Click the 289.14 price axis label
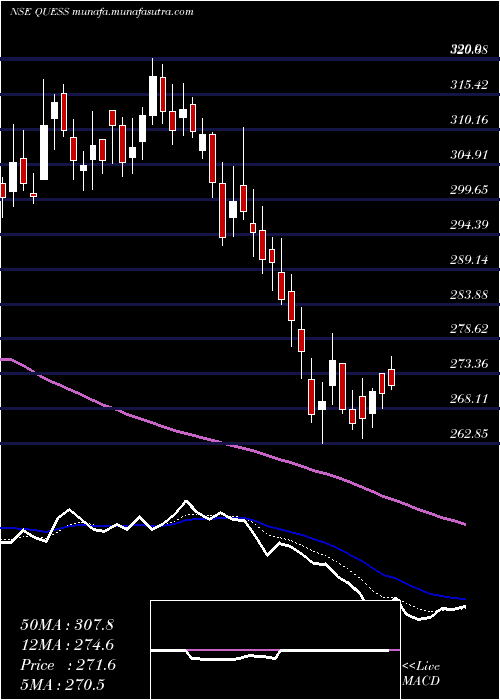This screenshot has height=700, width=500. (469, 260)
